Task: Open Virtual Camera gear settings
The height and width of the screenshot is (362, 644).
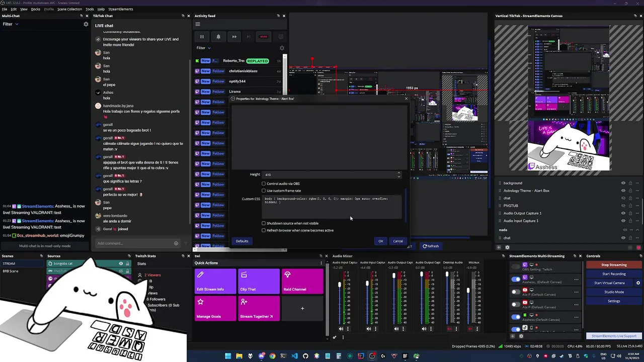Action: coord(638,283)
